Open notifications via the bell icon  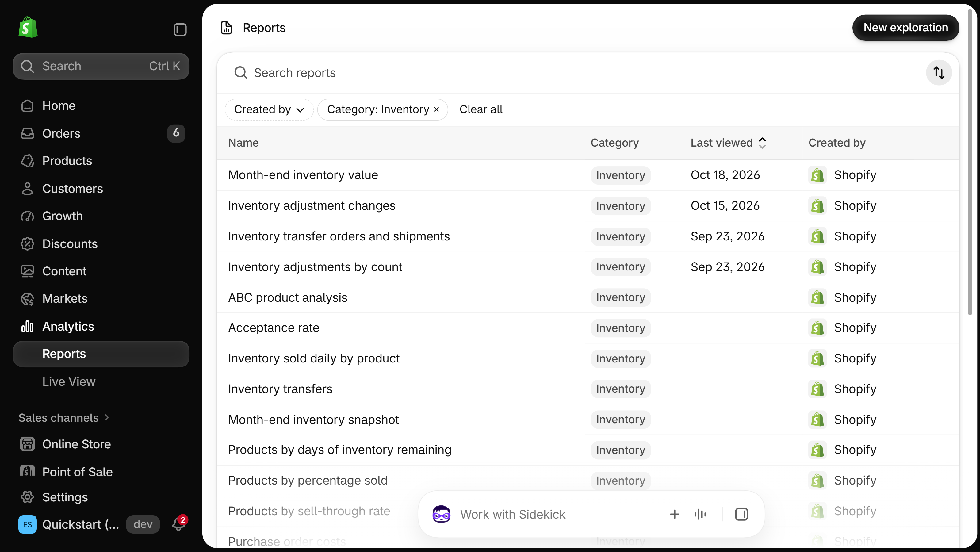[x=179, y=524]
